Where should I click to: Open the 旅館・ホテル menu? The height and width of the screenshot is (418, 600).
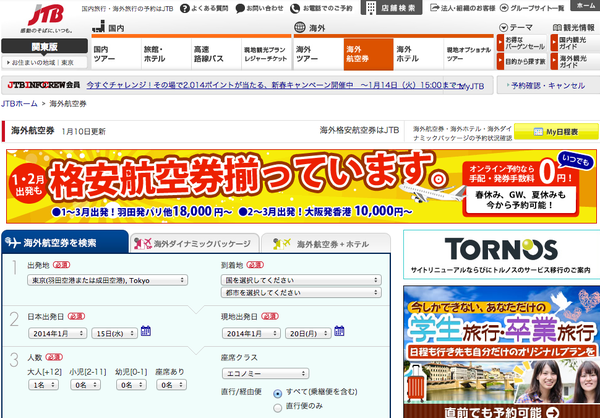pyautogui.click(x=166, y=54)
